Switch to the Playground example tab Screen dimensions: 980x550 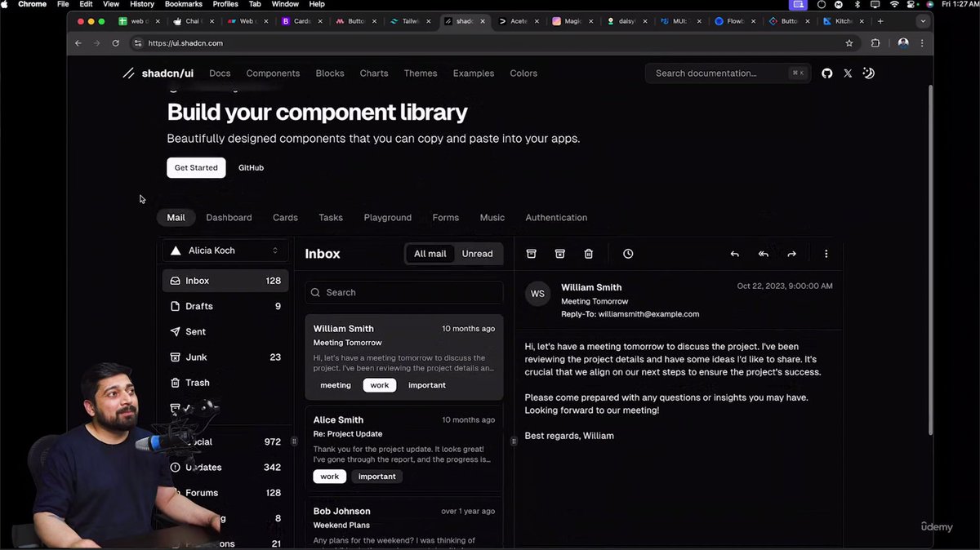point(388,218)
